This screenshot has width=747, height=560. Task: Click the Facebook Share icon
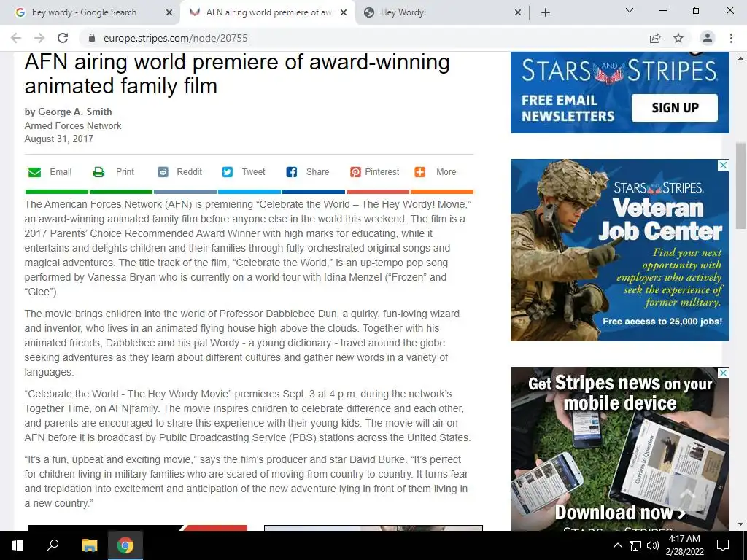pos(292,172)
